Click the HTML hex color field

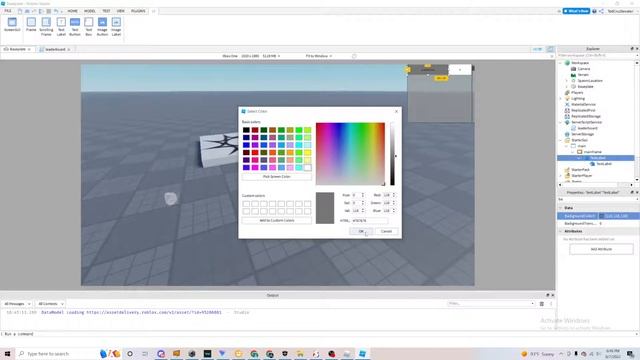tap(369, 220)
